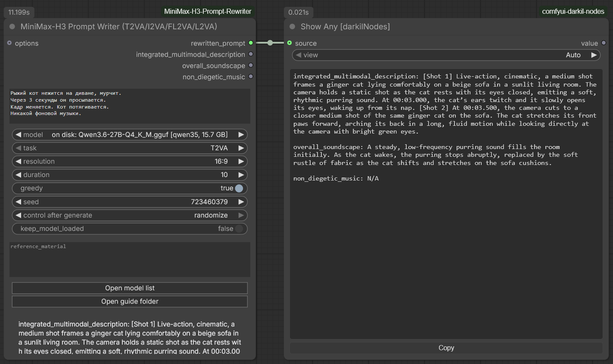Collapse the Show Any darkilNodes node dot
This screenshot has width=613, height=364.
click(292, 27)
